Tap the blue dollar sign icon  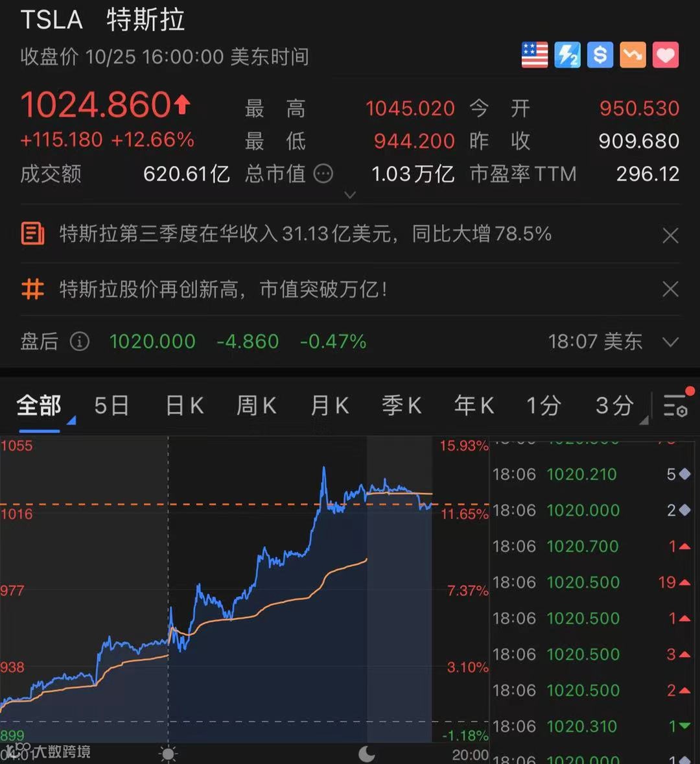600,54
